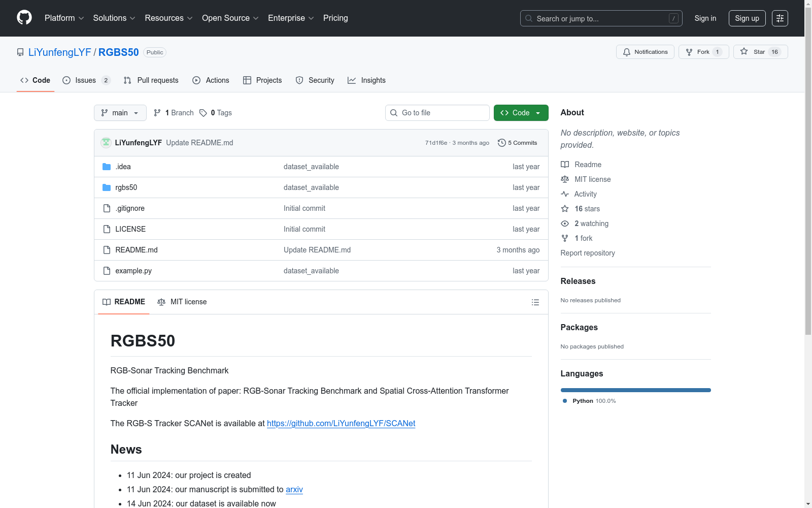Screen dimensions: 812x508
Task: Click the example.py file icon
Action: (x=107, y=271)
